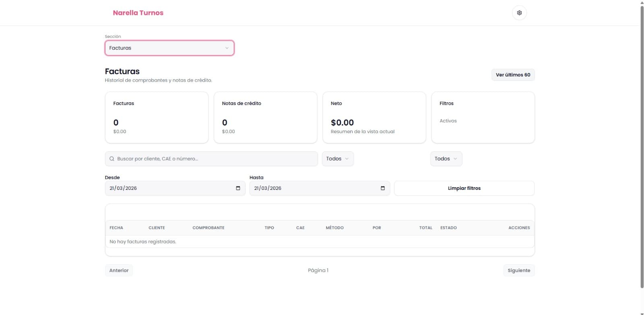
Task: Click the Limpiar filtros button
Action: [x=464, y=188]
